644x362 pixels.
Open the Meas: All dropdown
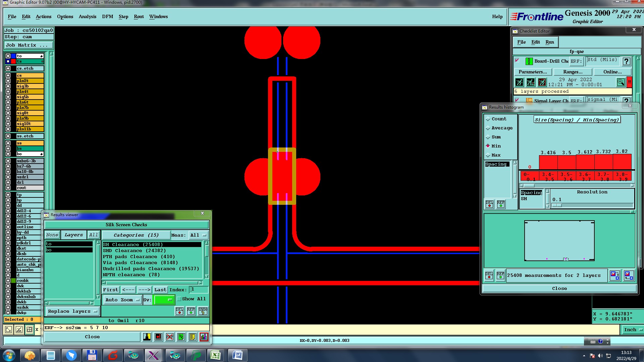coord(198,235)
